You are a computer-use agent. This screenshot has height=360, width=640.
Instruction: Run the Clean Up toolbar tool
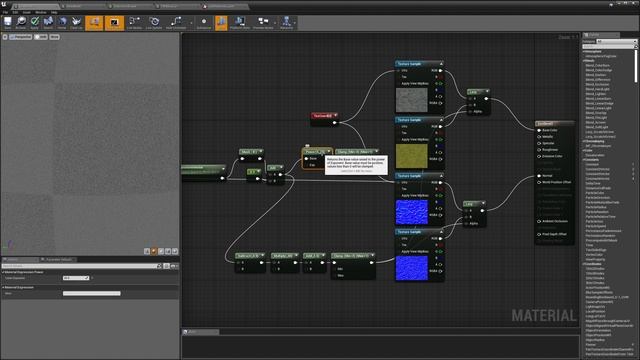pyautogui.click(x=76, y=22)
